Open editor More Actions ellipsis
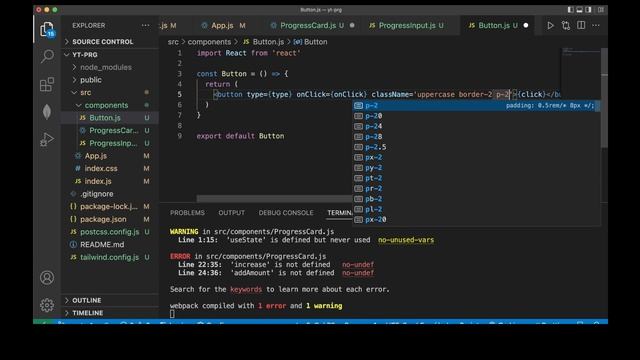 coord(596,25)
